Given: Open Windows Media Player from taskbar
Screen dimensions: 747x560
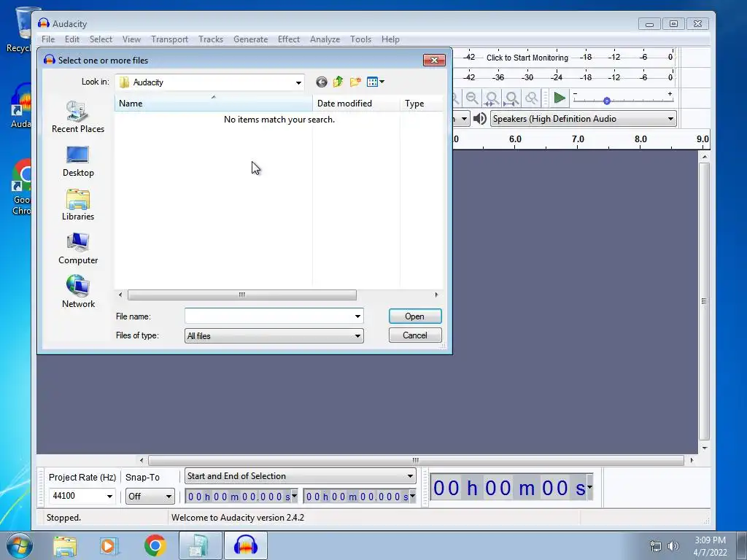Looking at the screenshot, I should (x=109, y=545).
